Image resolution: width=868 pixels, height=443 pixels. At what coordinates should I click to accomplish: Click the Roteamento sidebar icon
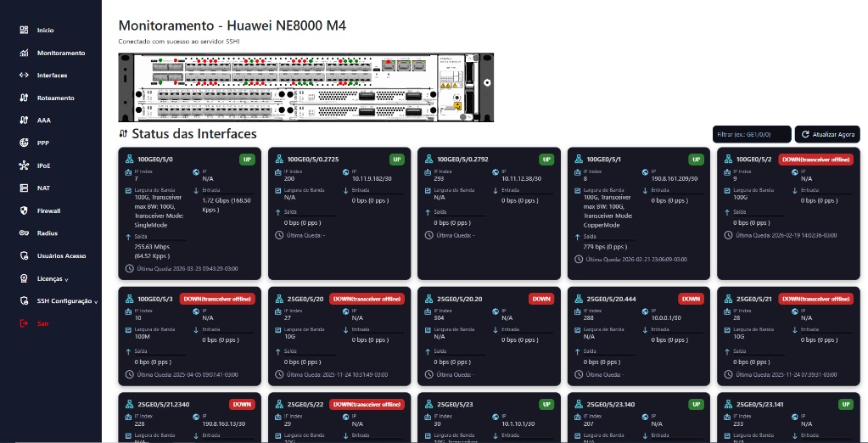[24, 98]
